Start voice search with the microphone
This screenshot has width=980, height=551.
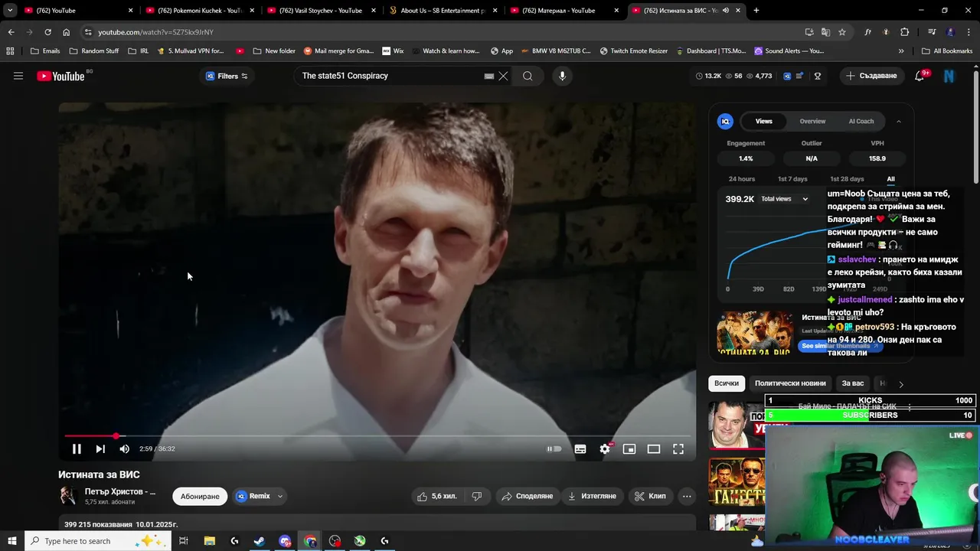coord(562,76)
